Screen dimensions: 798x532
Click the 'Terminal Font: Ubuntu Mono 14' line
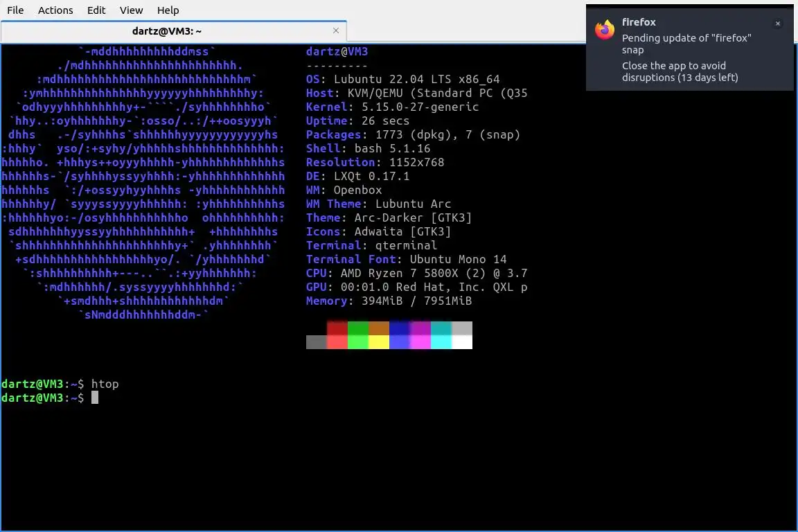point(406,259)
